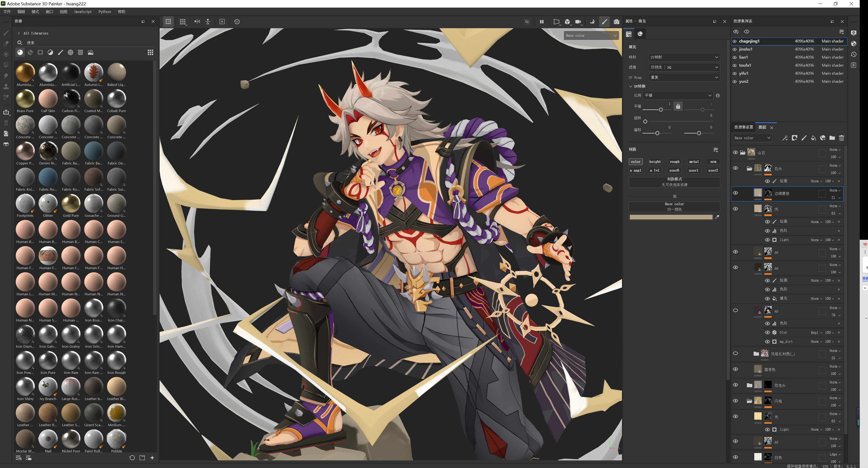Hide the 石头 folder layer
This screenshot has height=468, width=868.
click(x=735, y=168)
